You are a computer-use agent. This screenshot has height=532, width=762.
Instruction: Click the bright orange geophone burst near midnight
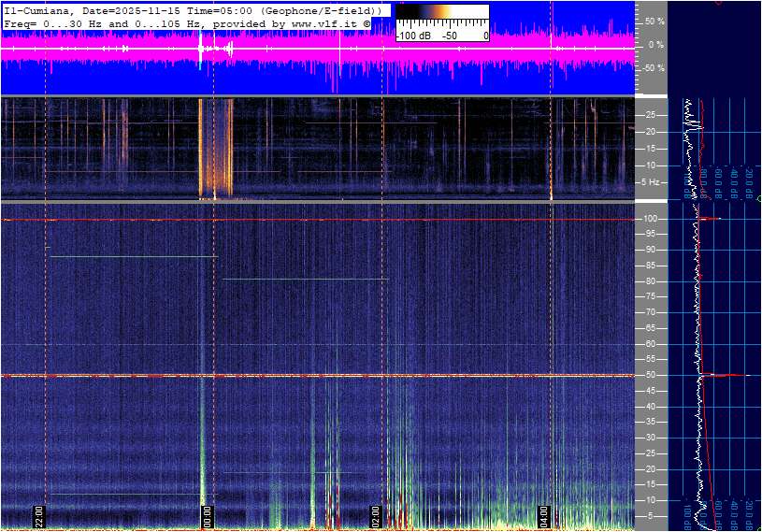214,150
